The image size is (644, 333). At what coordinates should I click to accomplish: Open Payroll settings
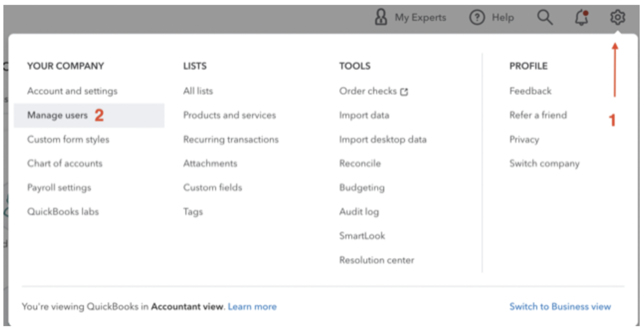pyautogui.click(x=59, y=188)
